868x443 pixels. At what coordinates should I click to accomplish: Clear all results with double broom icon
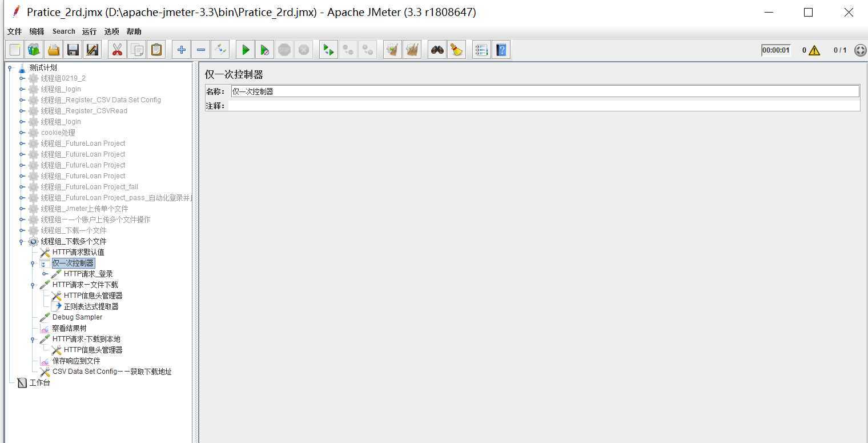[x=412, y=50]
